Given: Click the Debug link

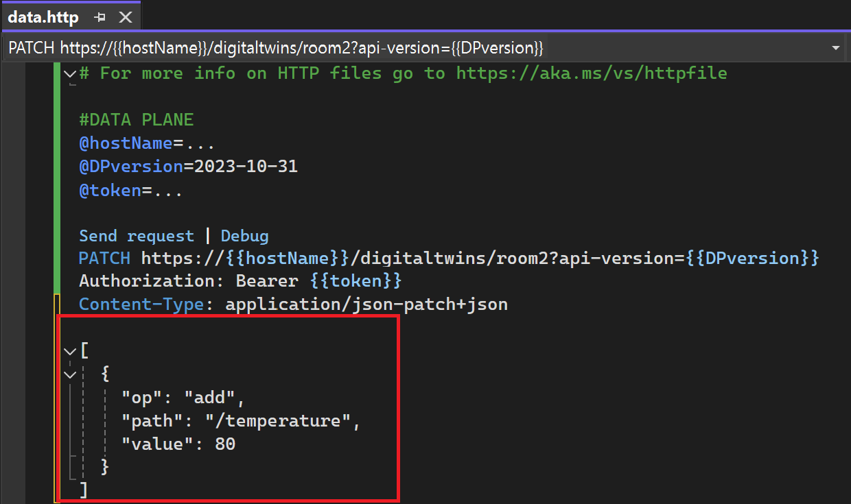Looking at the screenshot, I should point(244,235).
